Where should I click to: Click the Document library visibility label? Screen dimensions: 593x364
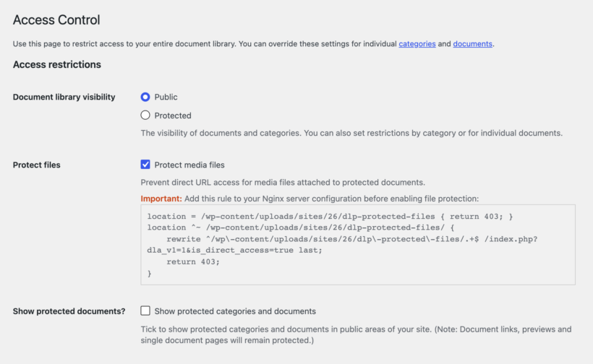[64, 97]
